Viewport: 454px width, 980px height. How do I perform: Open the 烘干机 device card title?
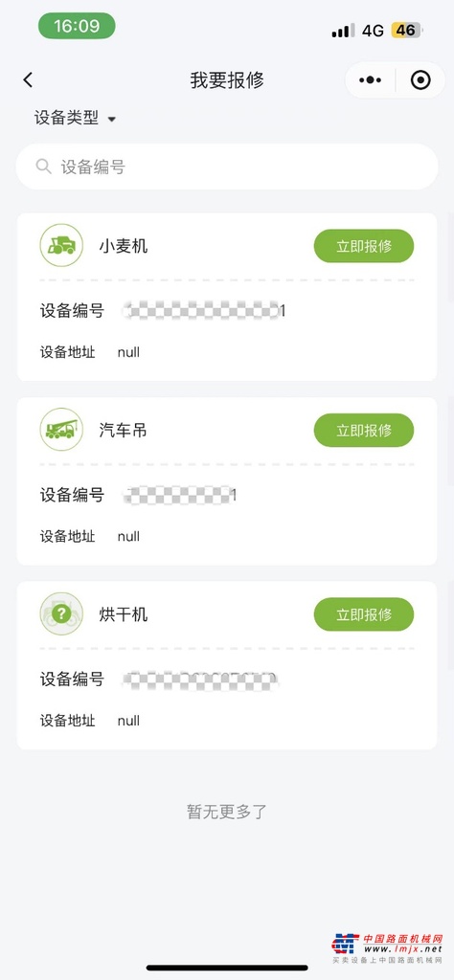[124, 614]
